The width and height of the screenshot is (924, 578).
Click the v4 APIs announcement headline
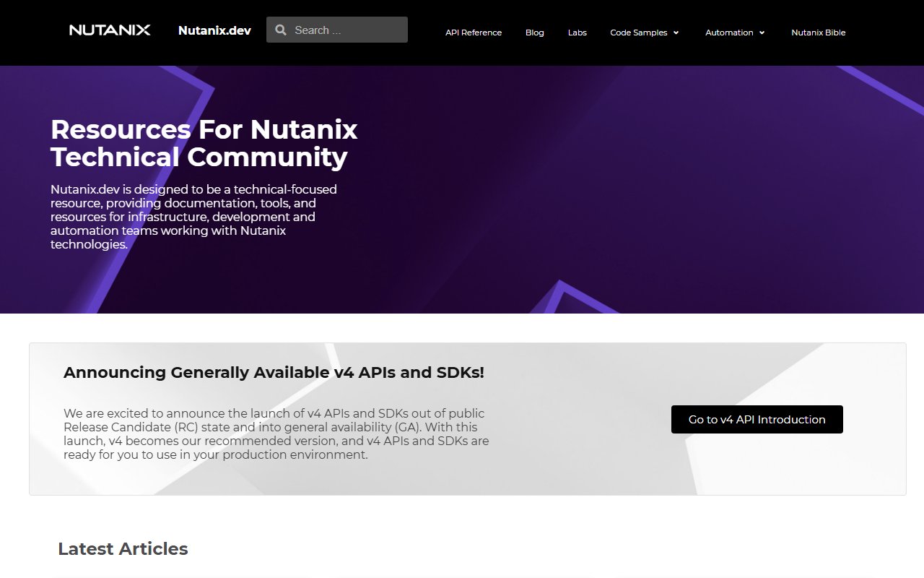274,372
